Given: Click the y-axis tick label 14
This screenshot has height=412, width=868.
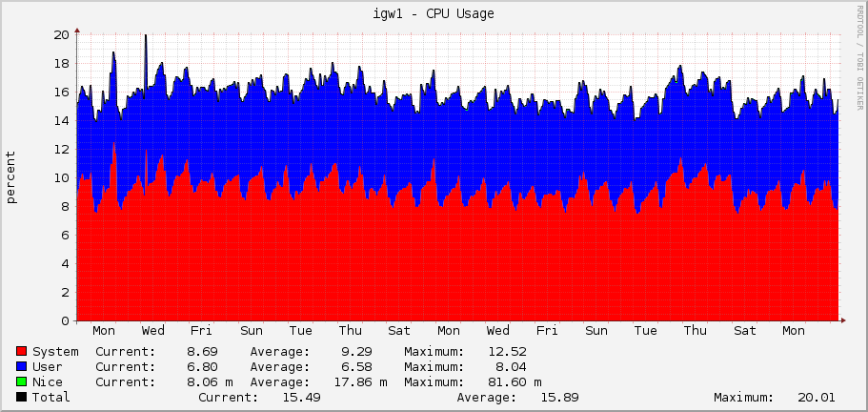Looking at the screenshot, I should (61, 120).
